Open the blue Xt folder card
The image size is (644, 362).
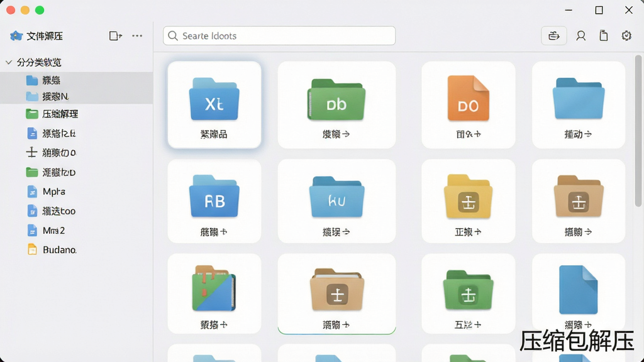(x=214, y=105)
